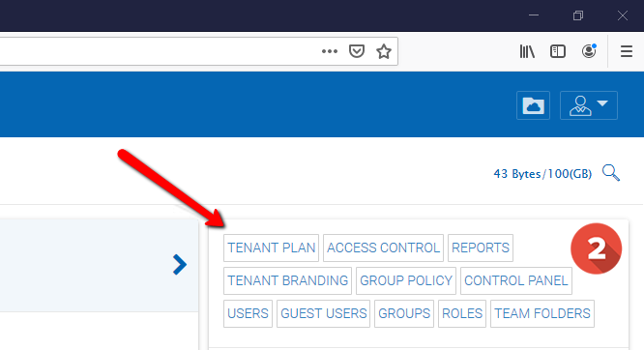Screen dimensions: 644x350
Task: Save page to Pocket
Action: click(x=357, y=51)
